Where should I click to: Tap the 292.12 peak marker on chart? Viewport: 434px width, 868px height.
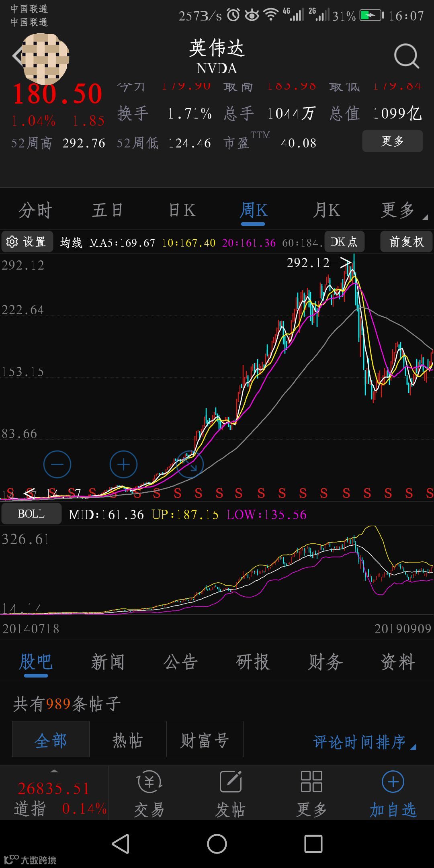coord(319,263)
